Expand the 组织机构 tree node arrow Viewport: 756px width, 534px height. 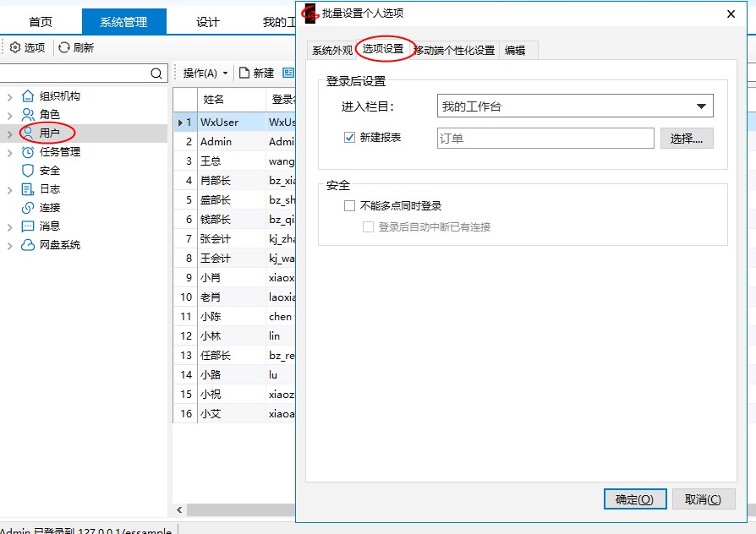pos(10,96)
